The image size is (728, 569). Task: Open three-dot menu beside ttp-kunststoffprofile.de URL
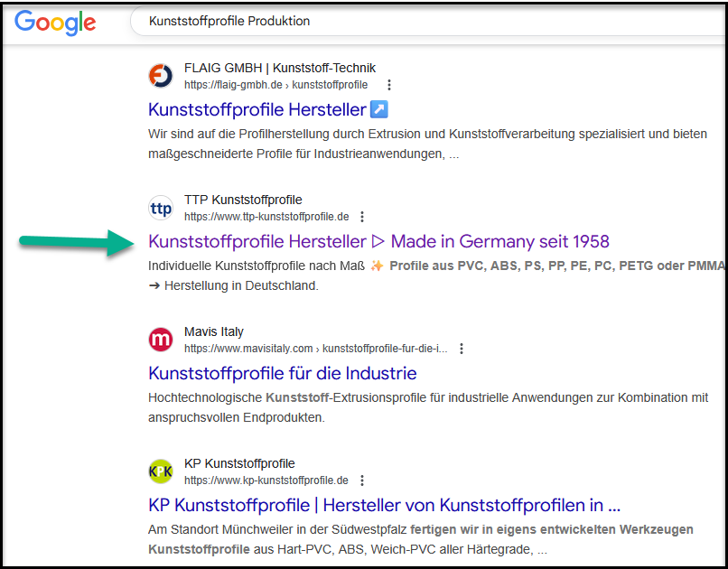tap(362, 217)
